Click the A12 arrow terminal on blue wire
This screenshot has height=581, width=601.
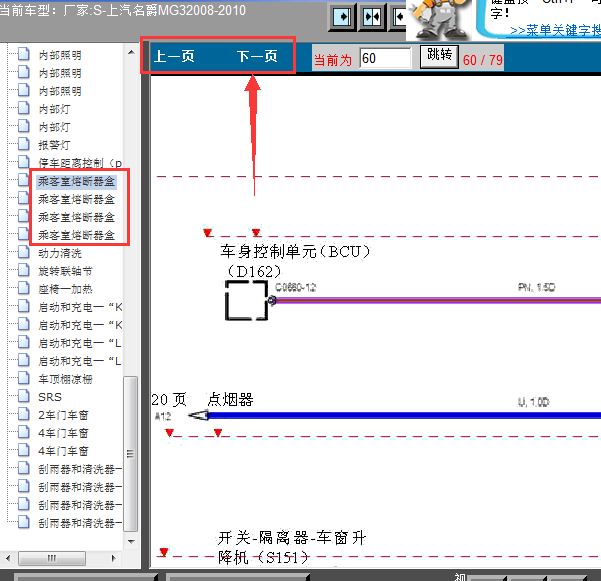point(198,415)
